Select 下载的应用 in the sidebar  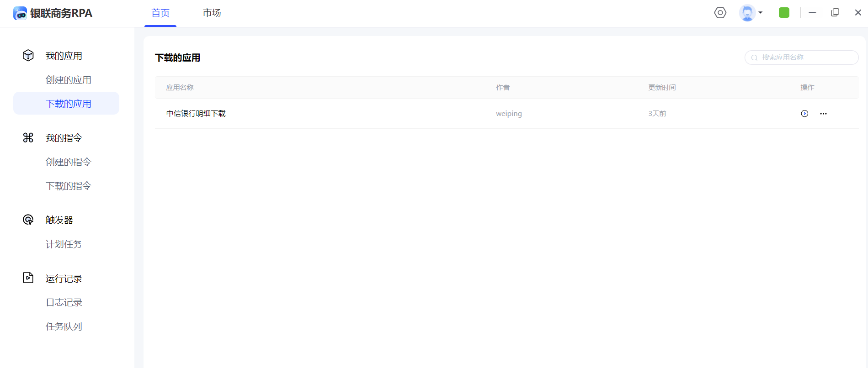tap(68, 104)
